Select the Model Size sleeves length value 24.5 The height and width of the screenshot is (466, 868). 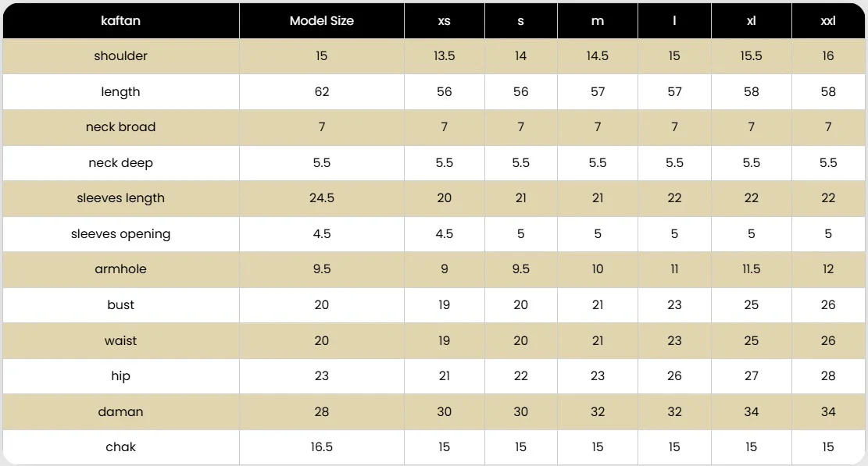pos(322,198)
